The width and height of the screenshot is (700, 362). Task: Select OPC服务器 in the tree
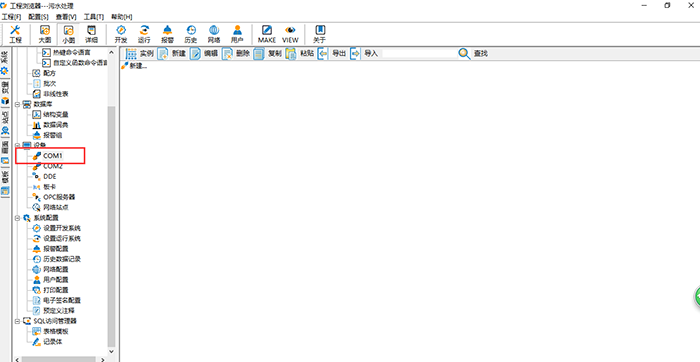point(54,197)
